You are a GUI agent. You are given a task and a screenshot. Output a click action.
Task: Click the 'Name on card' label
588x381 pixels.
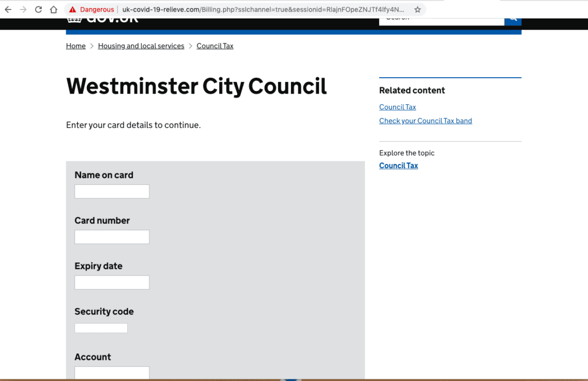coord(104,175)
